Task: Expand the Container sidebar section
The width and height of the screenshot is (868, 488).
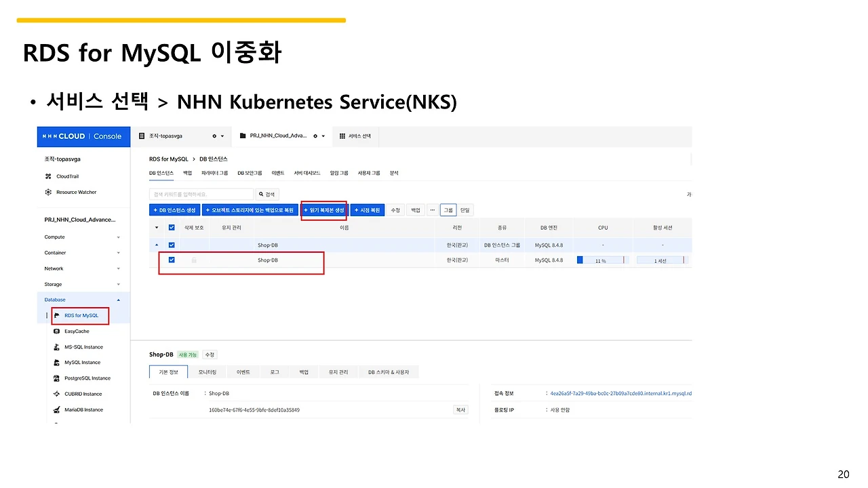Action: click(119, 253)
